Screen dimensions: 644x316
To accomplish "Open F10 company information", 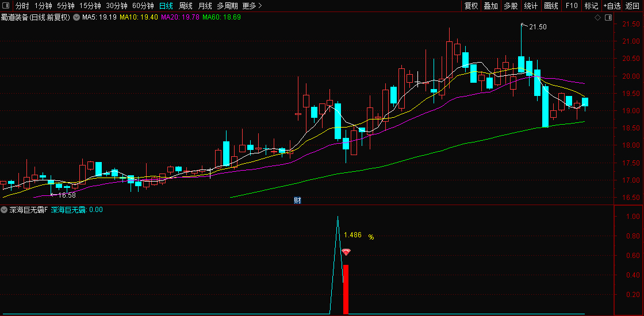I will click(572, 6).
